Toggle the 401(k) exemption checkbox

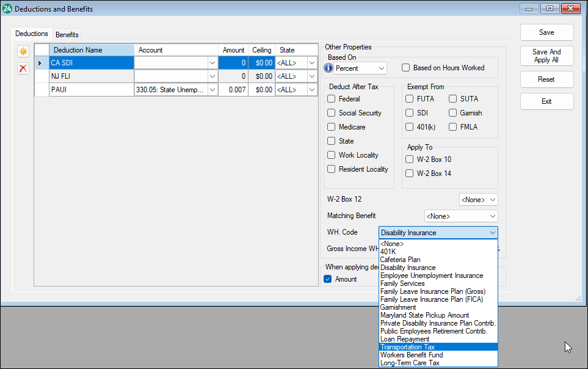[410, 127]
